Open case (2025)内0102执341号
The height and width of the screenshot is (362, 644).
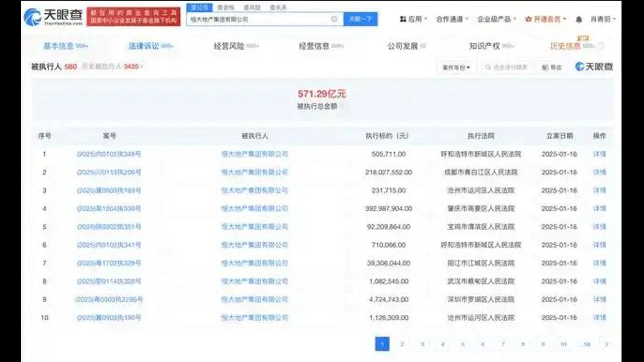pyautogui.click(x=109, y=245)
